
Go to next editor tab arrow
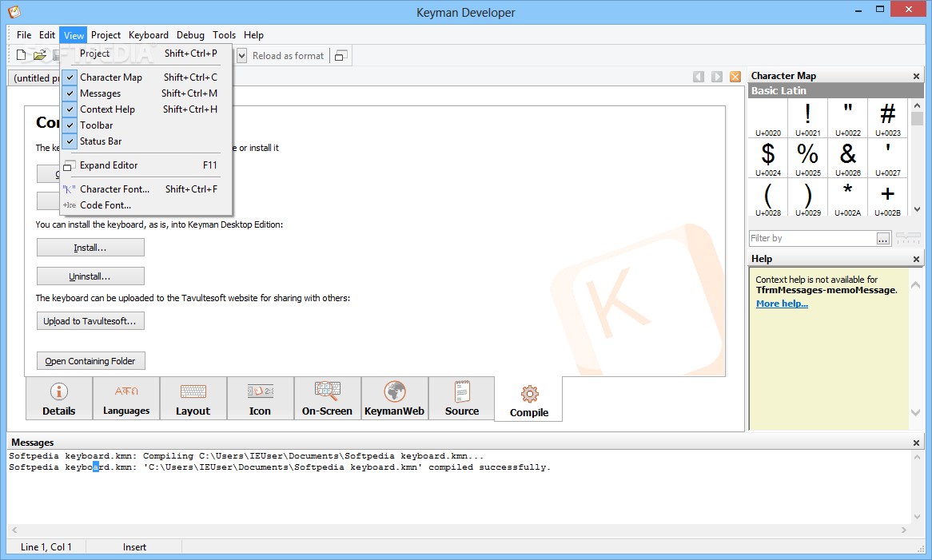pos(717,77)
